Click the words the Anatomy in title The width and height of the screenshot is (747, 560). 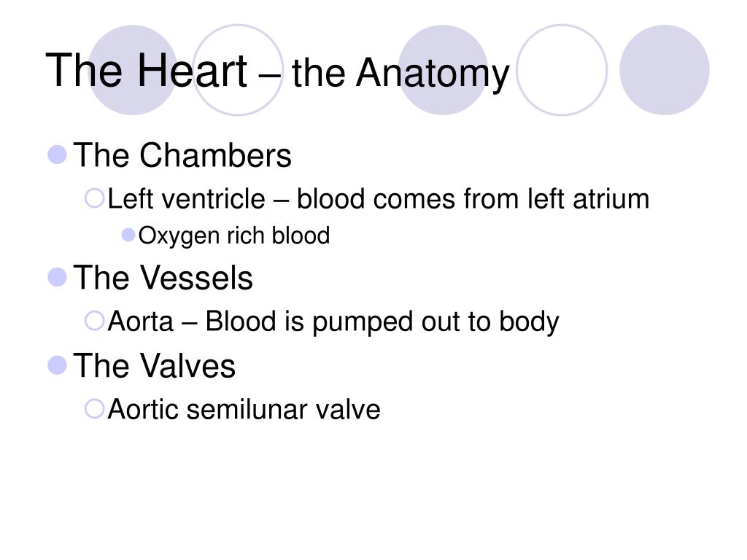pos(400,73)
